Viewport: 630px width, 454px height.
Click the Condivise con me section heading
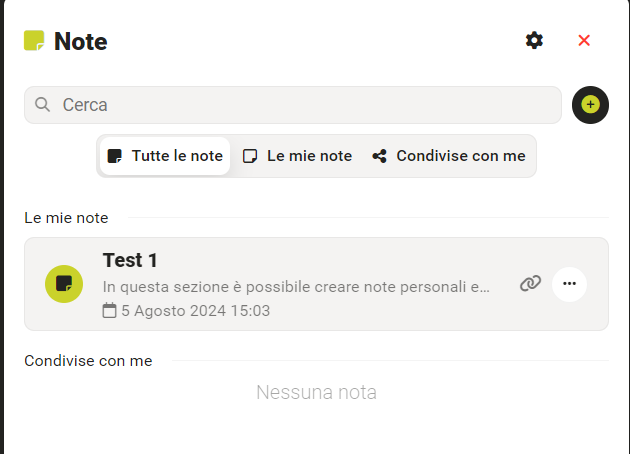pos(88,360)
